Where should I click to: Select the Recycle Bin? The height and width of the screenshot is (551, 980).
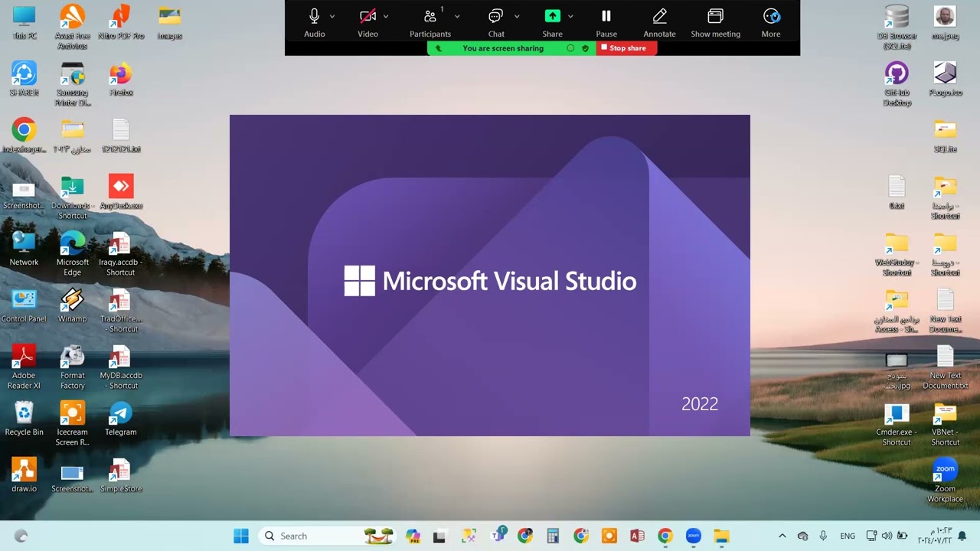24,419
